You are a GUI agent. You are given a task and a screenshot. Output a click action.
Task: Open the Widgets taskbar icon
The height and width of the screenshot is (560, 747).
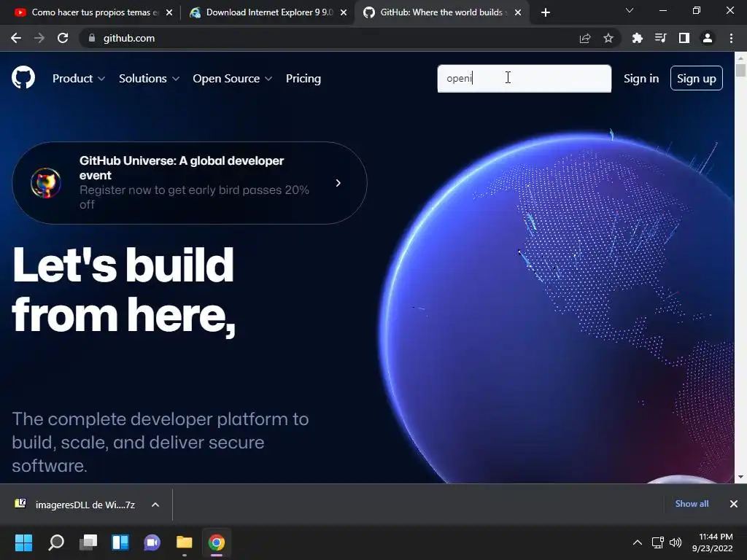120,542
